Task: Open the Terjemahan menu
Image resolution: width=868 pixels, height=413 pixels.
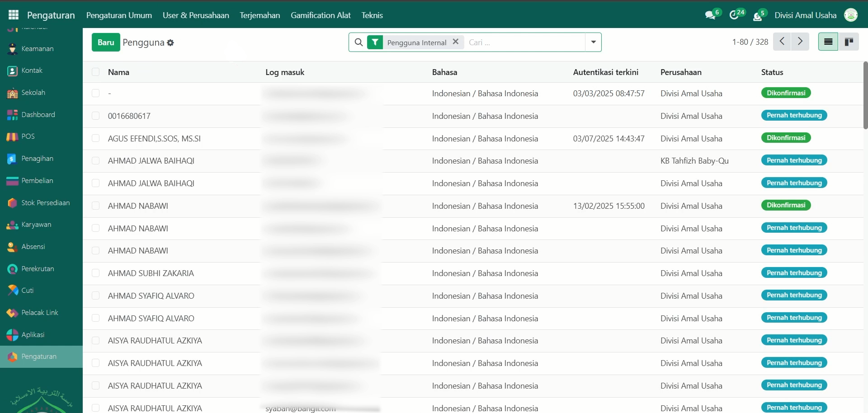Action: pyautogui.click(x=259, y=15)
